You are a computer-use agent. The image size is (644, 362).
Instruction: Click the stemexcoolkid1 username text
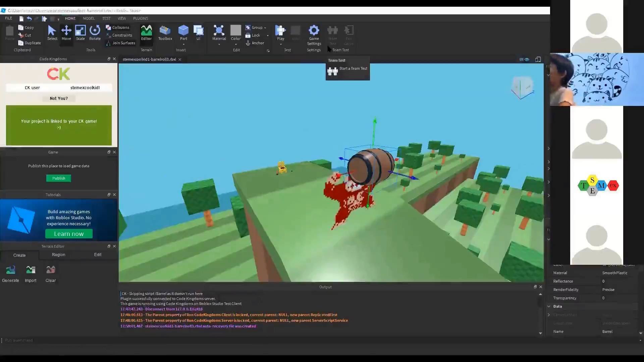85,88
